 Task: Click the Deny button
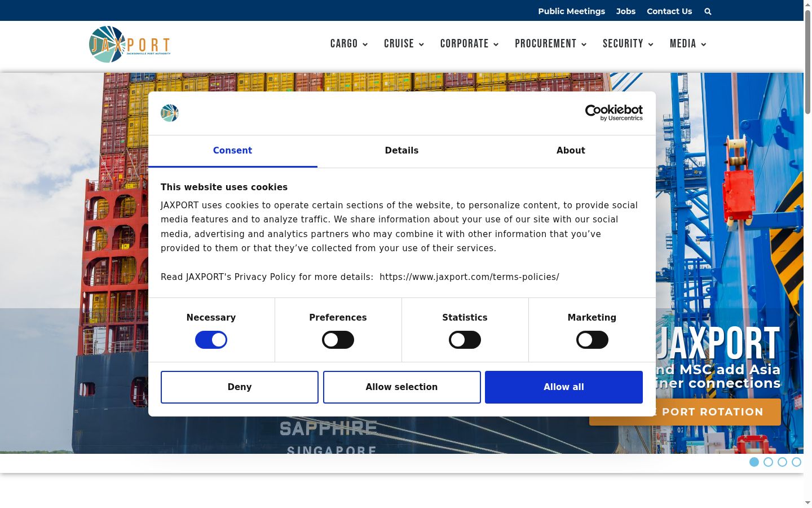tap(240, 387)
